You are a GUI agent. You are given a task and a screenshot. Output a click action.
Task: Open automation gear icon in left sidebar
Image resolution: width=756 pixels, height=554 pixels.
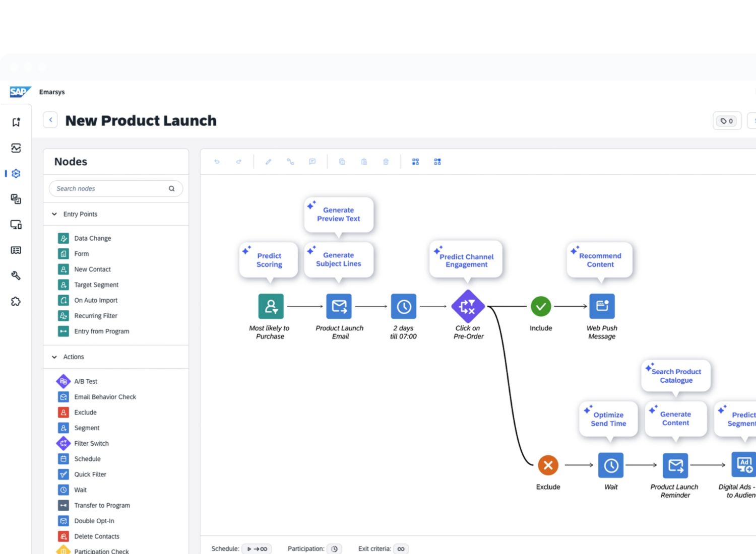16,174
